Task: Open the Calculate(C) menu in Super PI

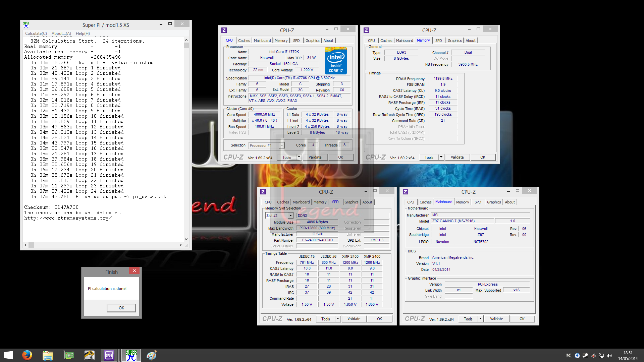Action: 36,34
